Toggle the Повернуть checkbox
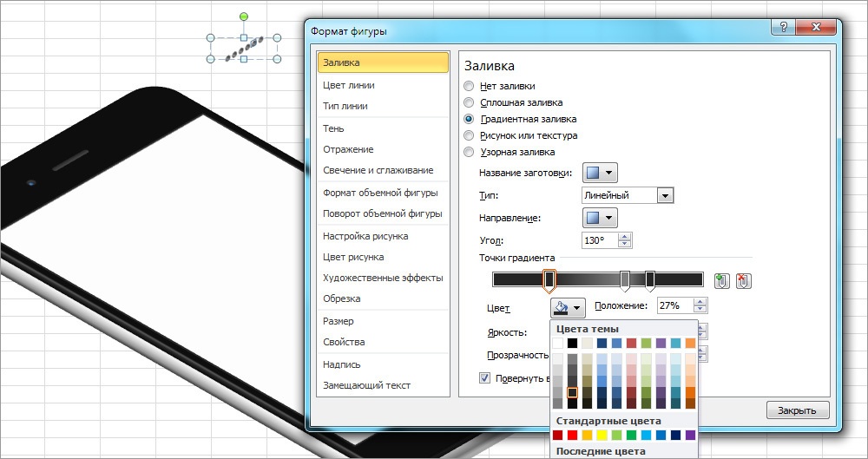The height and width of the screenshot is (459, 868). 485,378
